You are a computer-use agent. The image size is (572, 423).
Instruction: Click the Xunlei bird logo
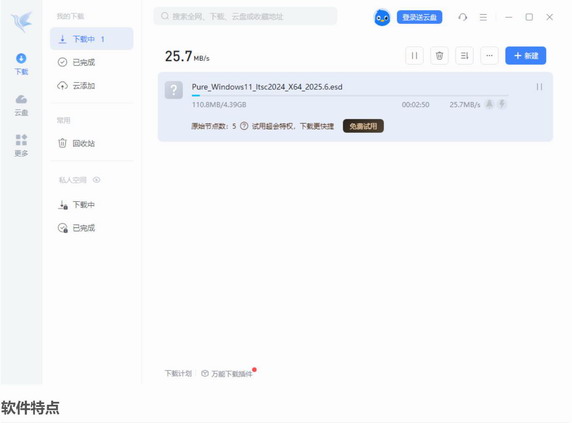coord(22,22)
